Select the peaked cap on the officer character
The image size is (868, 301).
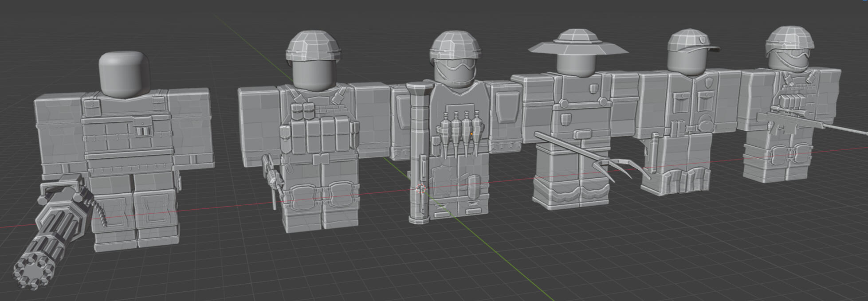point(692,41)
